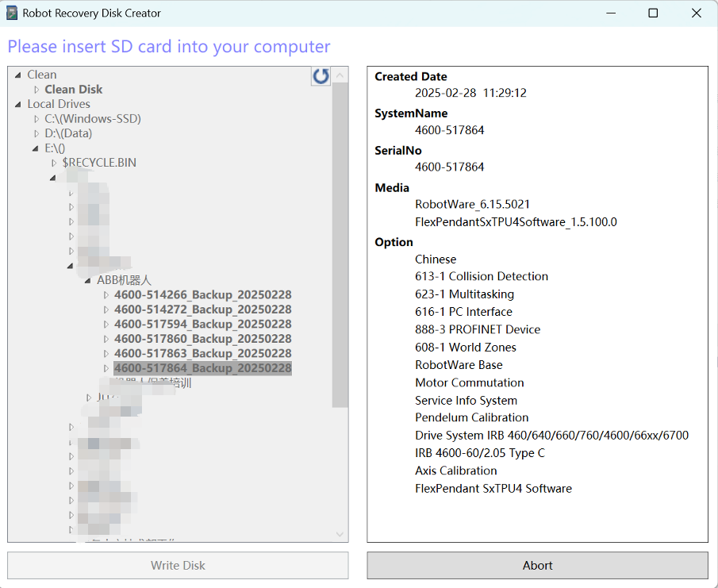Click the date value 2025-02-28 11:29:12
Viewport: 718px width, 588px height.
coord(470,93)
